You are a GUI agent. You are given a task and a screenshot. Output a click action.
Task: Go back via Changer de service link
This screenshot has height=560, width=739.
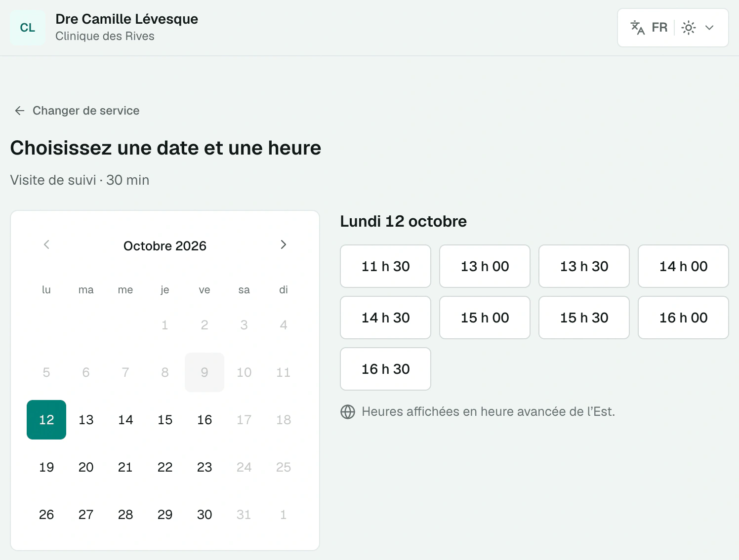click(x=77, y=111)
